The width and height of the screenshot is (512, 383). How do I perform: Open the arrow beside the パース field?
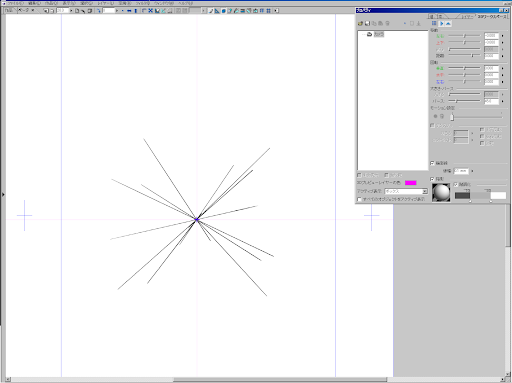click(503, 101)
